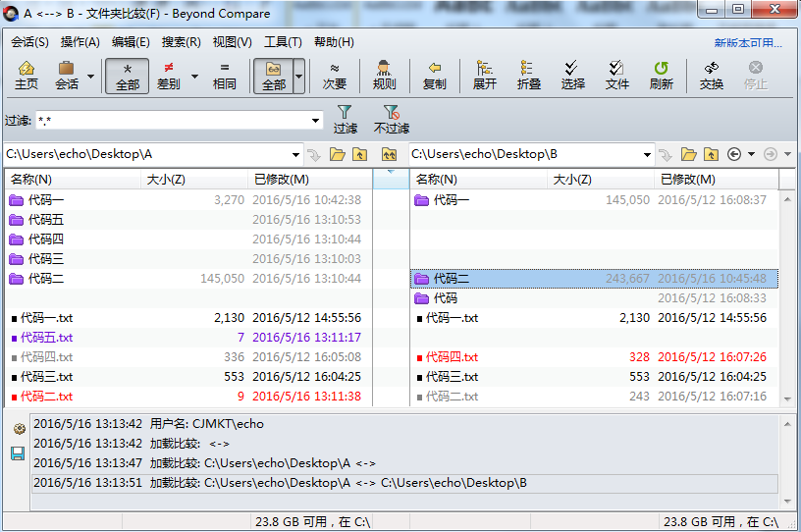Sort left pane by 大小(Z) column header
The height and width of the screenshot is (532, 801).
194,180
